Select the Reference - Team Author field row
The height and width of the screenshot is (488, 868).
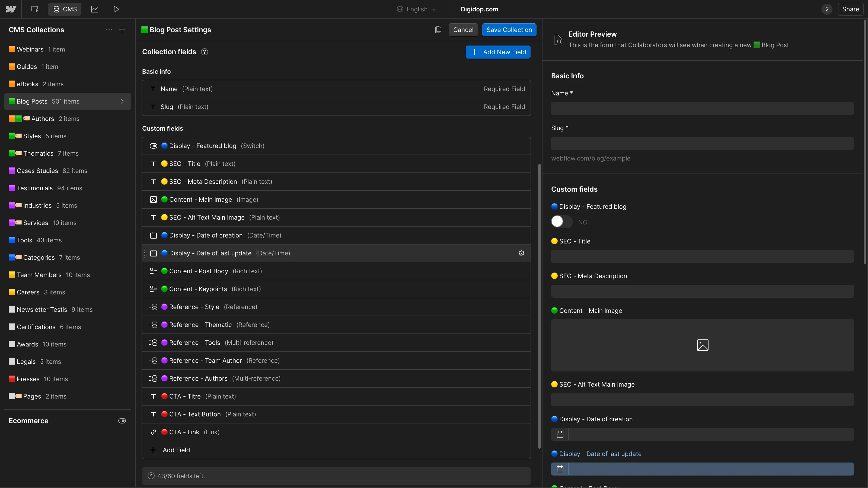336,360
